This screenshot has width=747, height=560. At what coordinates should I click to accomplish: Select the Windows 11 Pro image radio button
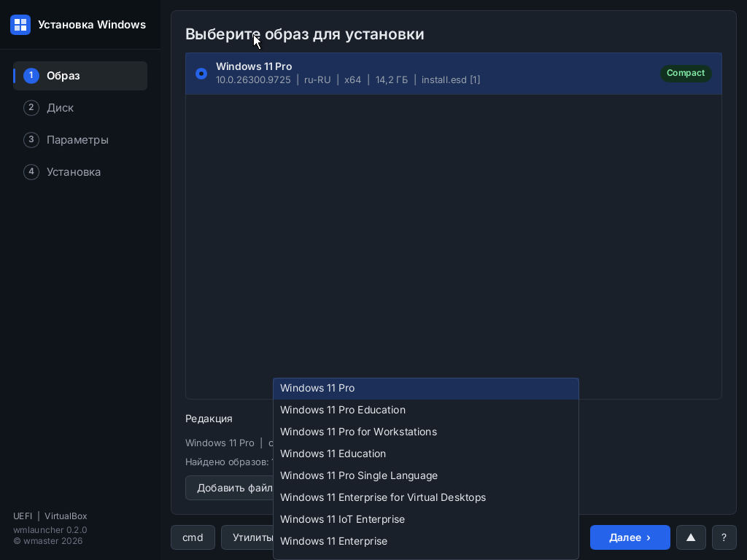[x=201, y=74]
